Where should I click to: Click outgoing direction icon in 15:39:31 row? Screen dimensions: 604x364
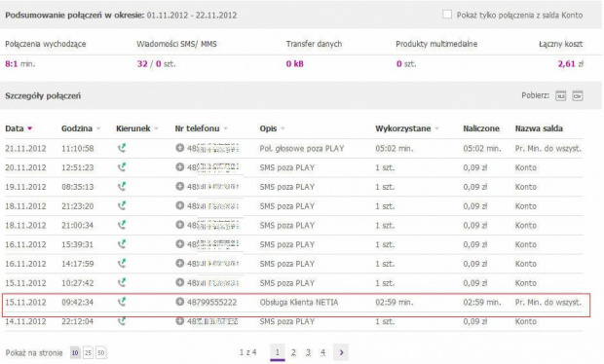point(122,244)
